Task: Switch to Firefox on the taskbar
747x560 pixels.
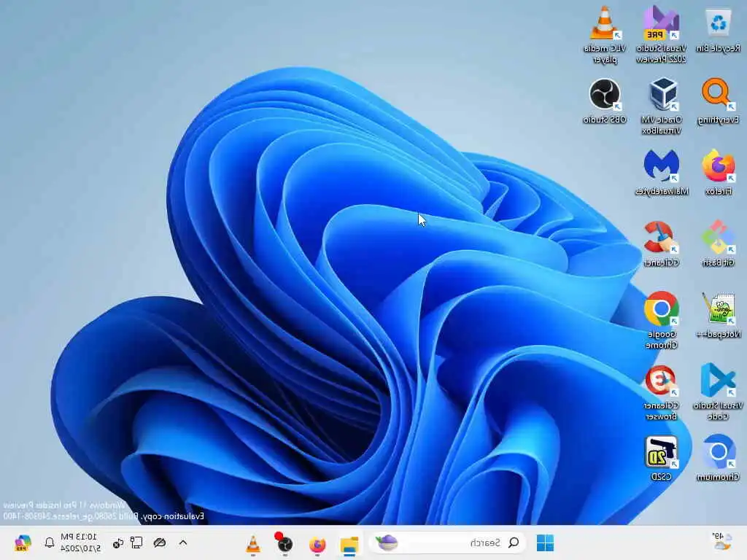Action: point(317,544)
